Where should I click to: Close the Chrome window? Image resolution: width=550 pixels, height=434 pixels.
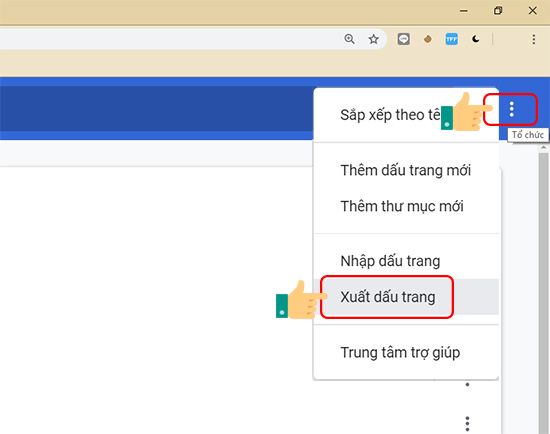tap(532, 11)
